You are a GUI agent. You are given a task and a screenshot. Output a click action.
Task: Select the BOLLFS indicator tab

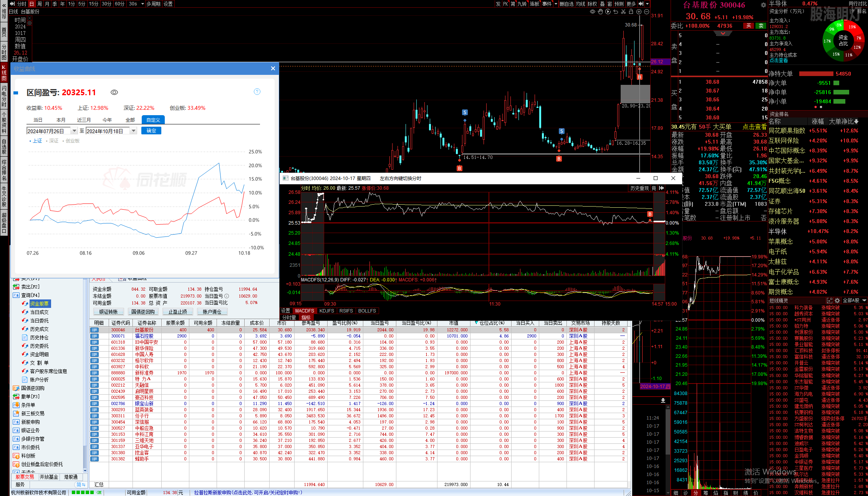[367, 311]
